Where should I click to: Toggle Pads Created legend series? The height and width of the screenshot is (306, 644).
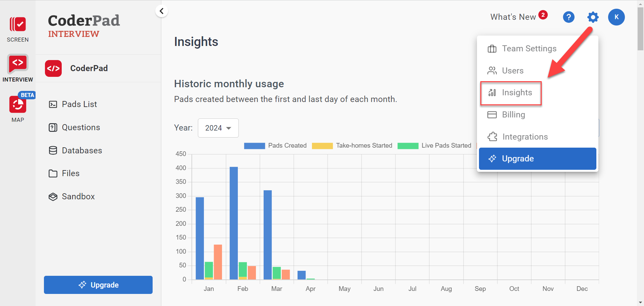275,146
